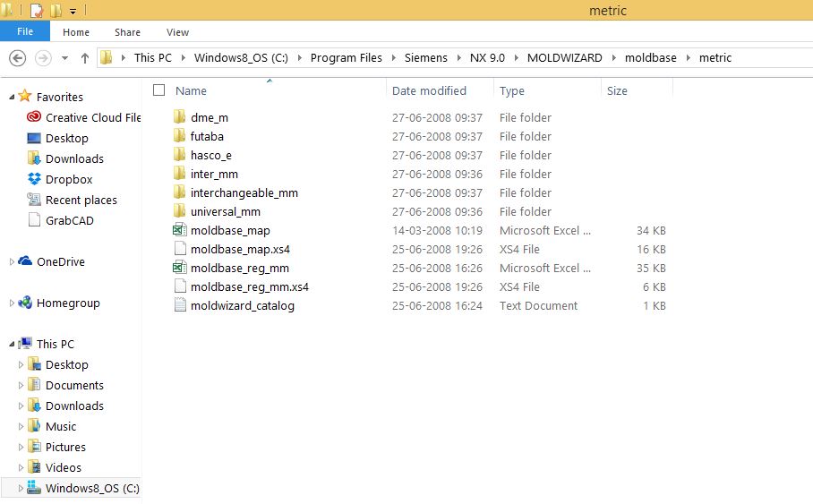This screenshot has height=504, width=813.
Task: Open Recent places in Favorites
Action: tap(72, 200)
